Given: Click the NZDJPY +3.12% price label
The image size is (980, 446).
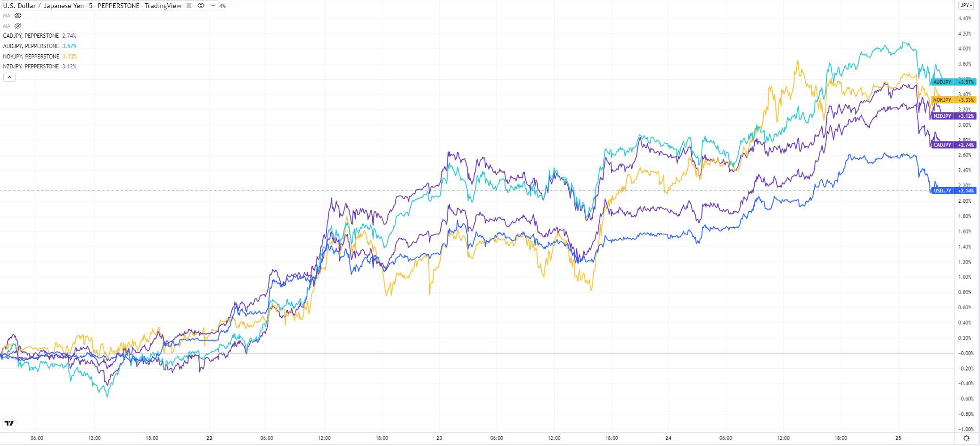Looking at the screenshot, I should pyautogui.click(x=953, y=116).
